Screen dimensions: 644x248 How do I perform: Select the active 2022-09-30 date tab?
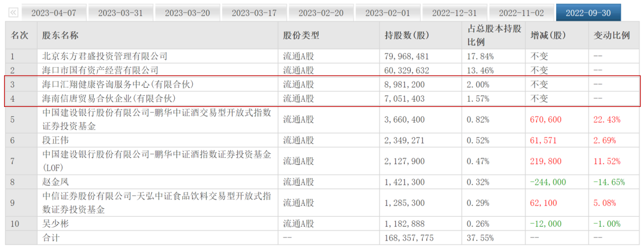pos(588,13)
